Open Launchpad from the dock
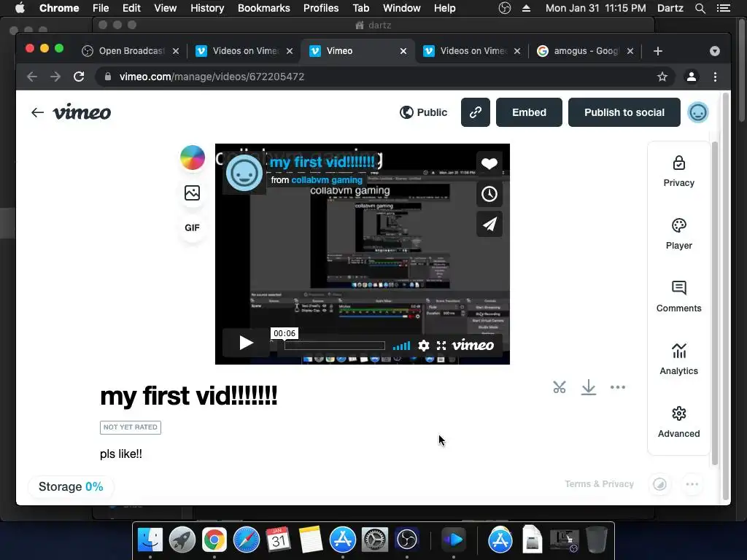This screenshot has height=560, width=747. coord(182,540)
